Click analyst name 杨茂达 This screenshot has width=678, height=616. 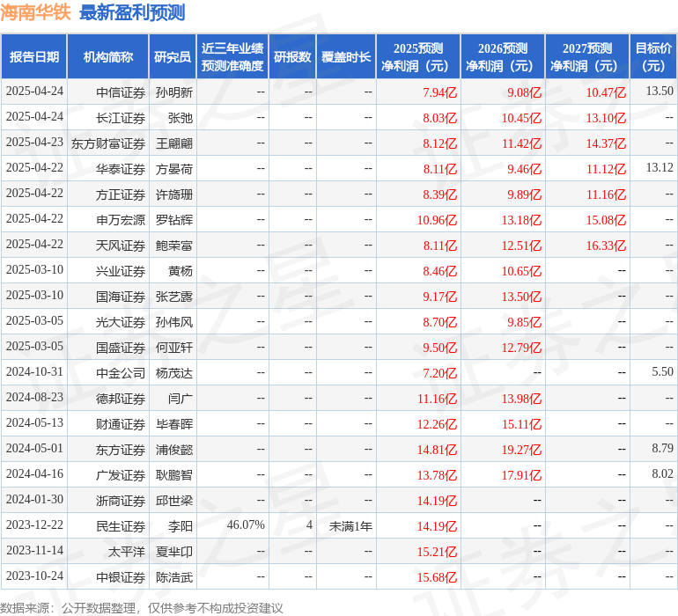pos(174,372)
